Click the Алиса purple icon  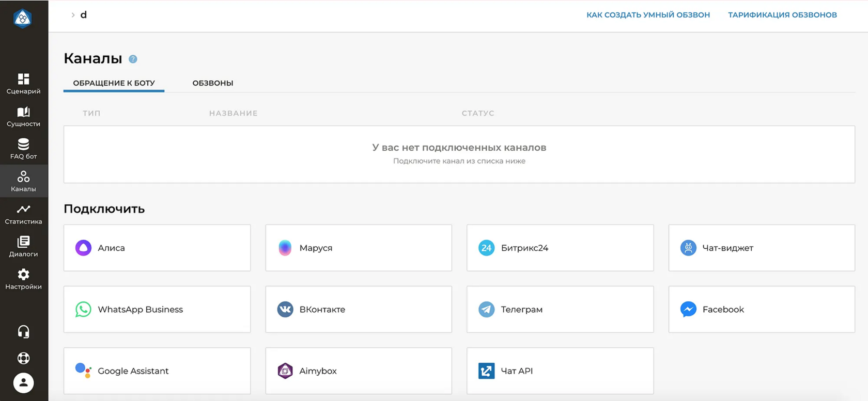pyautogui.click(x=83, y=248)
